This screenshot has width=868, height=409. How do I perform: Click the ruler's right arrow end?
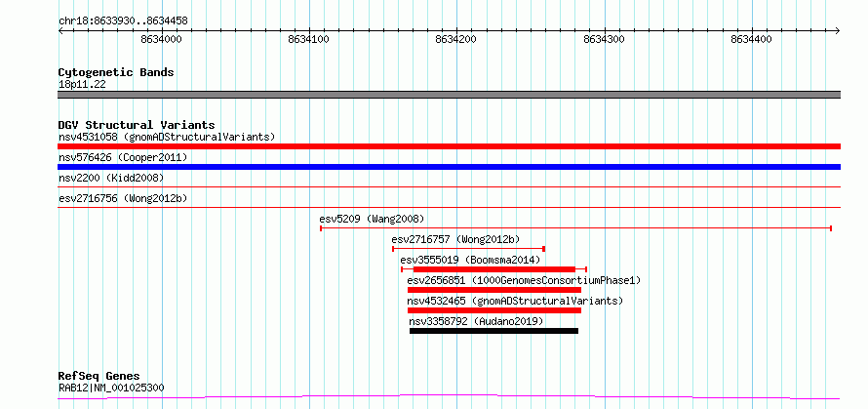[838, 31]
